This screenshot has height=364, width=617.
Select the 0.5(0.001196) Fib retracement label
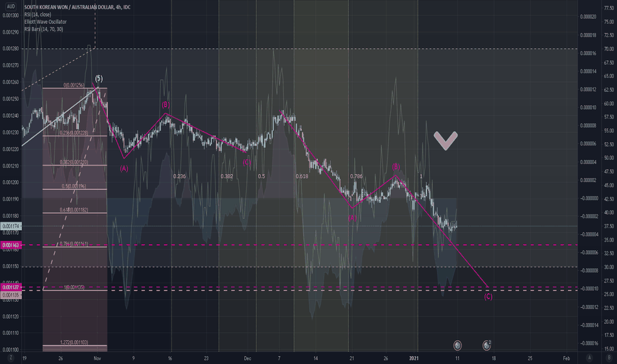pyautogui.click(x=73, y=186)
